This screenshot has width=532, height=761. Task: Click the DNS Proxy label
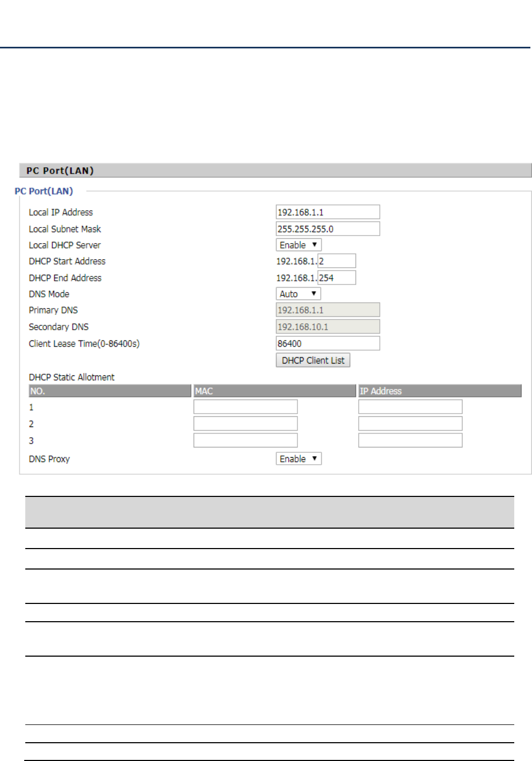(x=49, y=459)
